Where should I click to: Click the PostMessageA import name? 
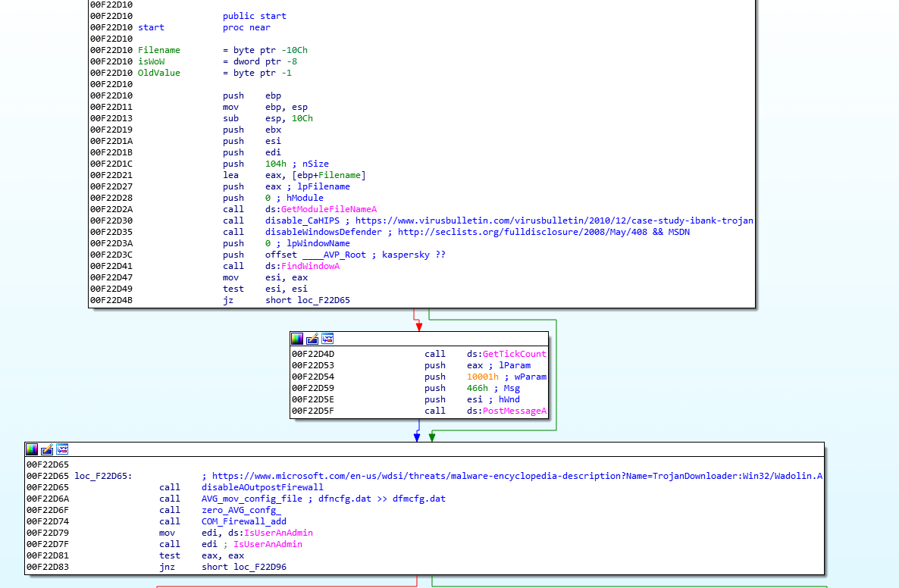514,411
